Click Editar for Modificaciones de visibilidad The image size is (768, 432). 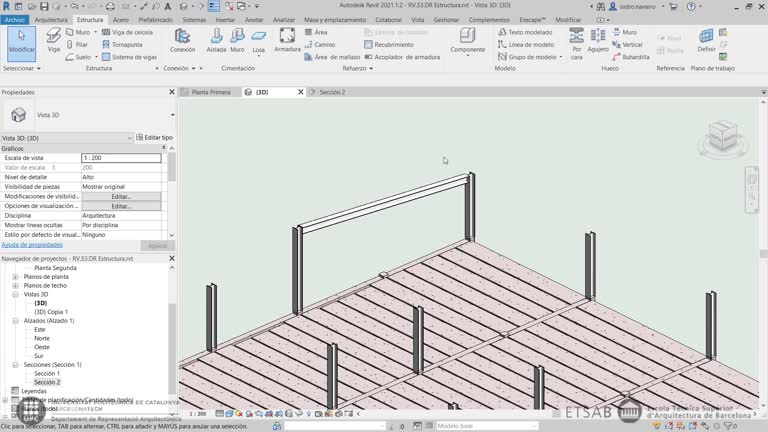(121, 196)
